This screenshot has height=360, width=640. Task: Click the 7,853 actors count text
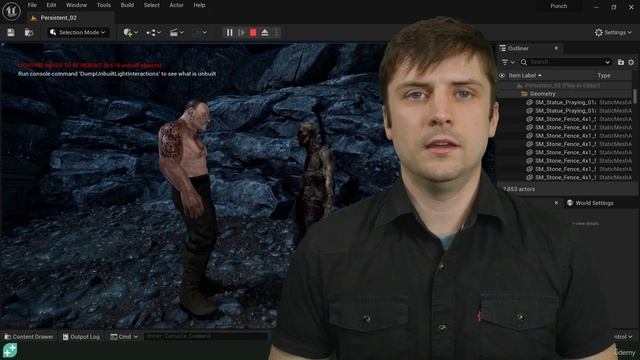[518, 189]
